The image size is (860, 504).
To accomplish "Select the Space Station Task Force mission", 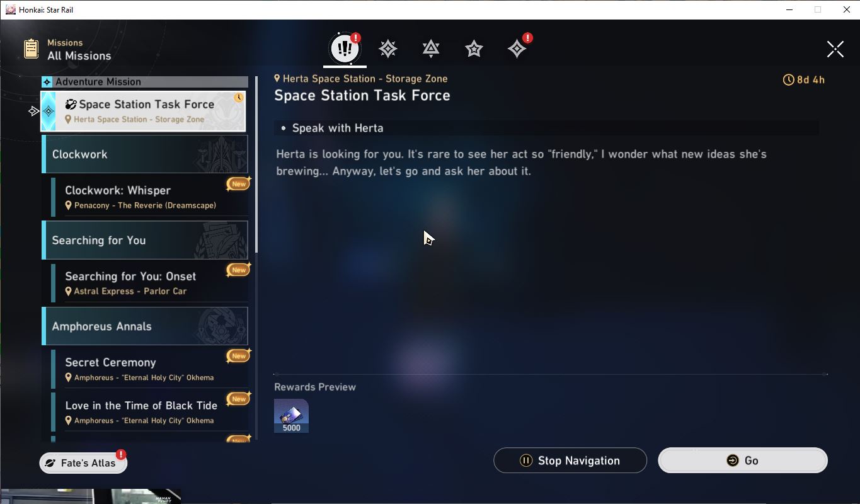I will click(x=143, y=111).
